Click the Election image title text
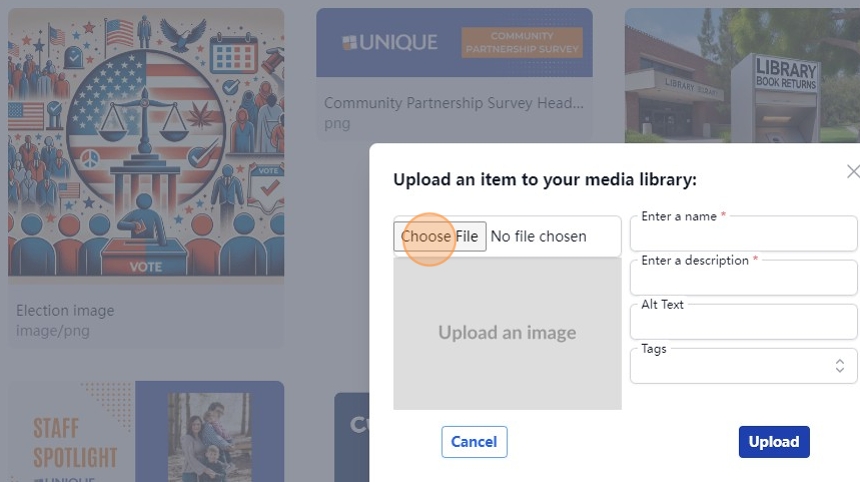This screenshot has height=482, width=860. [65, 311]
